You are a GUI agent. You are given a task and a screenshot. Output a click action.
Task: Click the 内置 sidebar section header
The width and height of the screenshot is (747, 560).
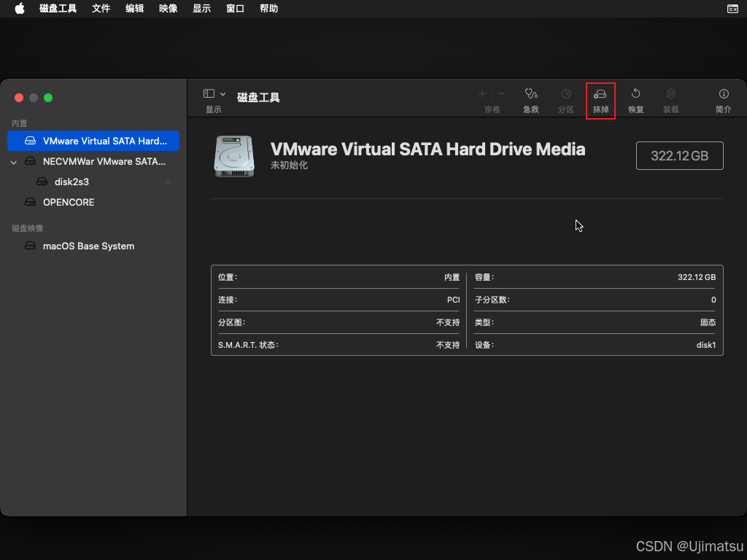point(20,123)
